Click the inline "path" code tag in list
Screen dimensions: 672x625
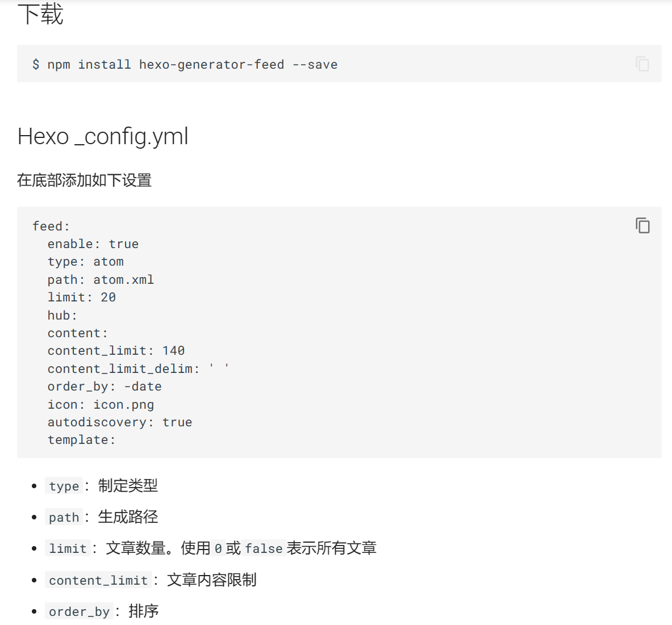pos(64,518)
